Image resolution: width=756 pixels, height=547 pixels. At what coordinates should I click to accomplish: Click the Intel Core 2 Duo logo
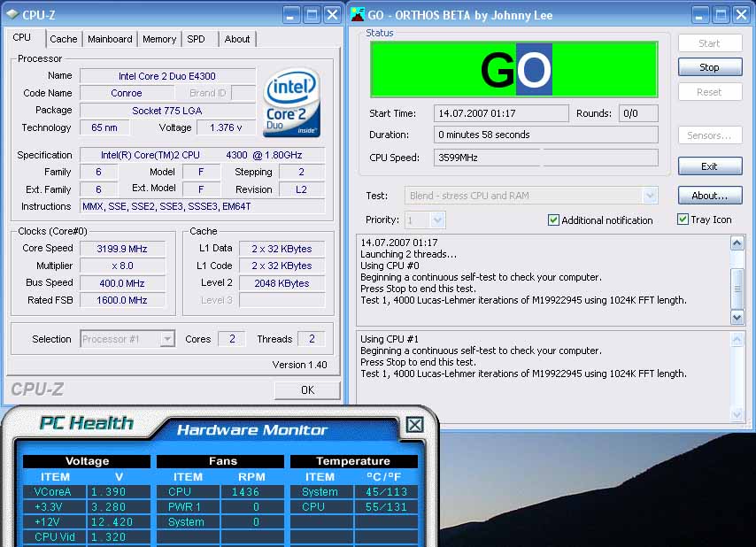292,103
